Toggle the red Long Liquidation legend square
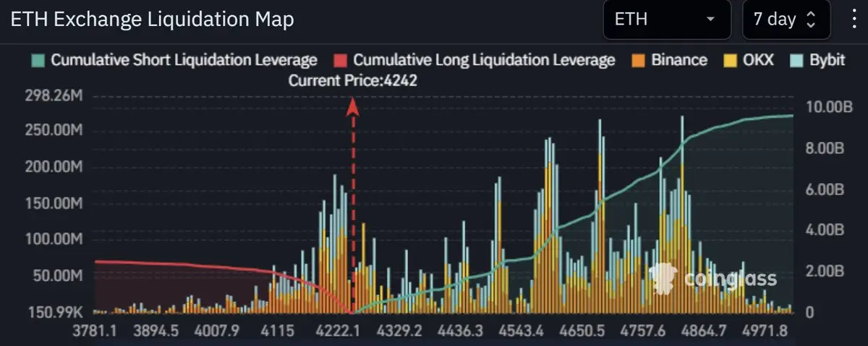 [341, 60]
